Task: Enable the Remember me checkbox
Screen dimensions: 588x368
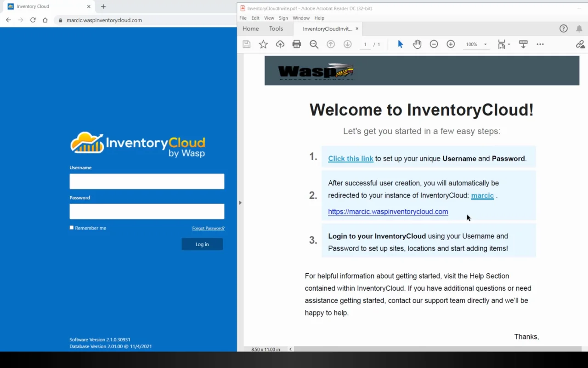Action: [72, 228]
